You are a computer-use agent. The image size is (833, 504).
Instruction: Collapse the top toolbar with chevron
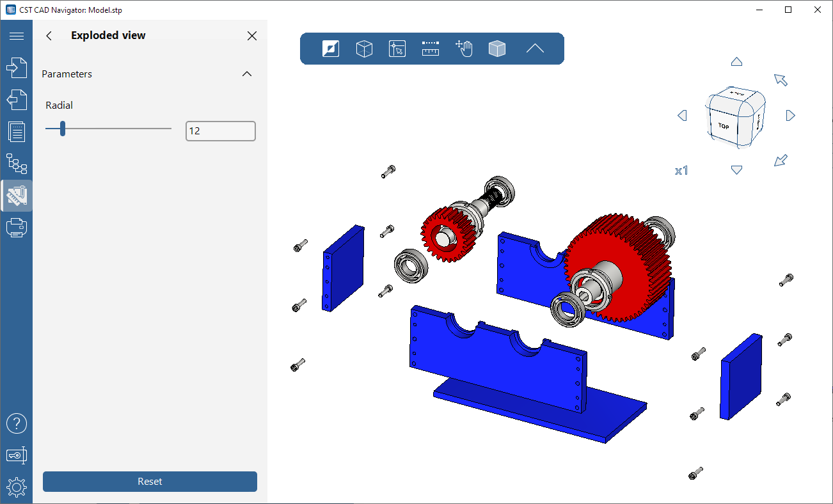[535, 49]
